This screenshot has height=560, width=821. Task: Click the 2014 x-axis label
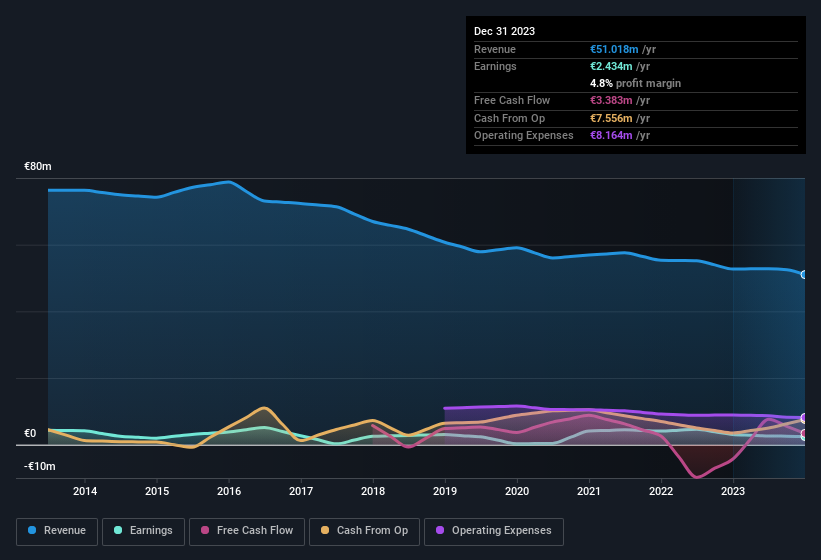tap(85, 491)
